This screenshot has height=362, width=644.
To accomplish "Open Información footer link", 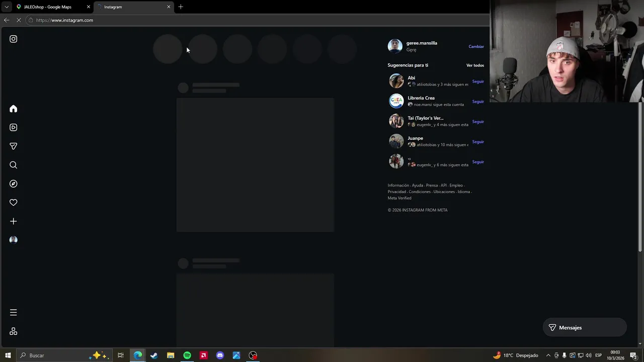I will point(398,186).
